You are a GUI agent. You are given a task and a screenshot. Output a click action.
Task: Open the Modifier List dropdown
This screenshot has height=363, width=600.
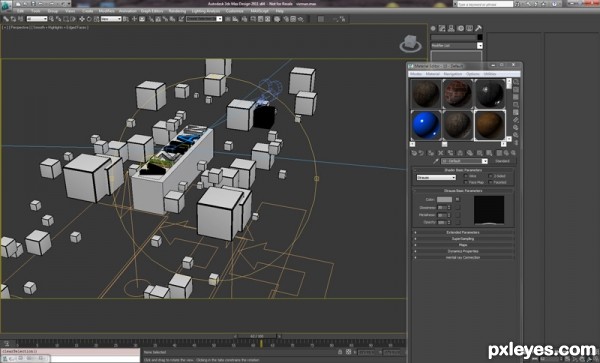457,46
